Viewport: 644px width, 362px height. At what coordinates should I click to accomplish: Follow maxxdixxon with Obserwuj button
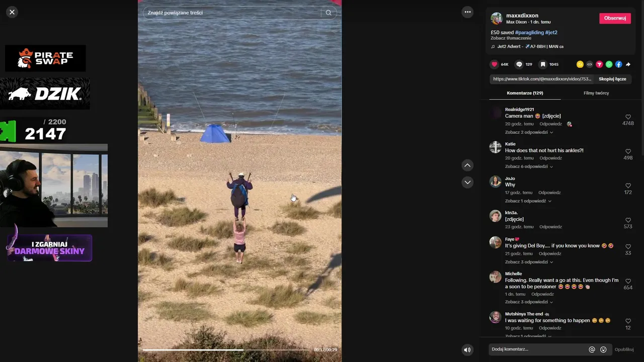(615, 18)
